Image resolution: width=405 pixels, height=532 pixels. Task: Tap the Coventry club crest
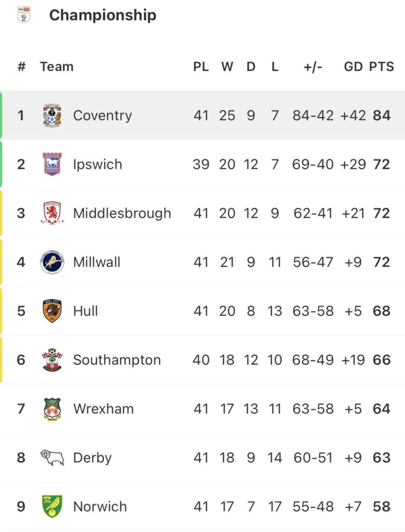(52, 115)
